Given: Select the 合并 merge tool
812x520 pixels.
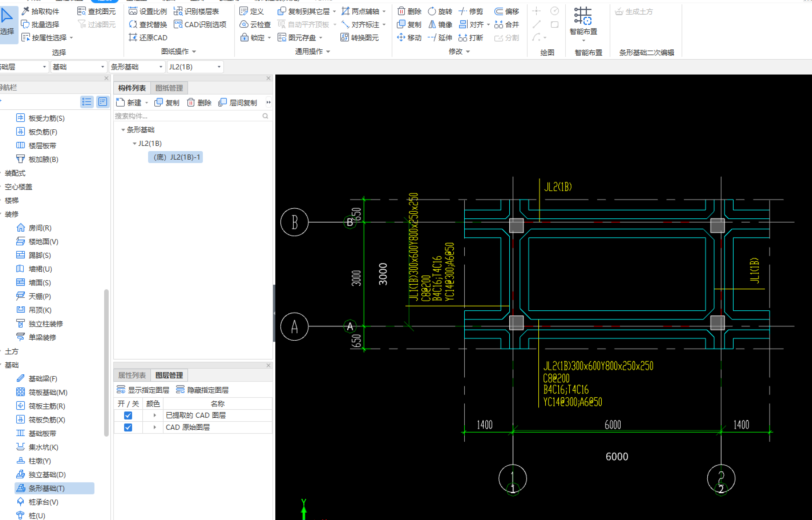Looking at the screenshot, I should (507, 24).
